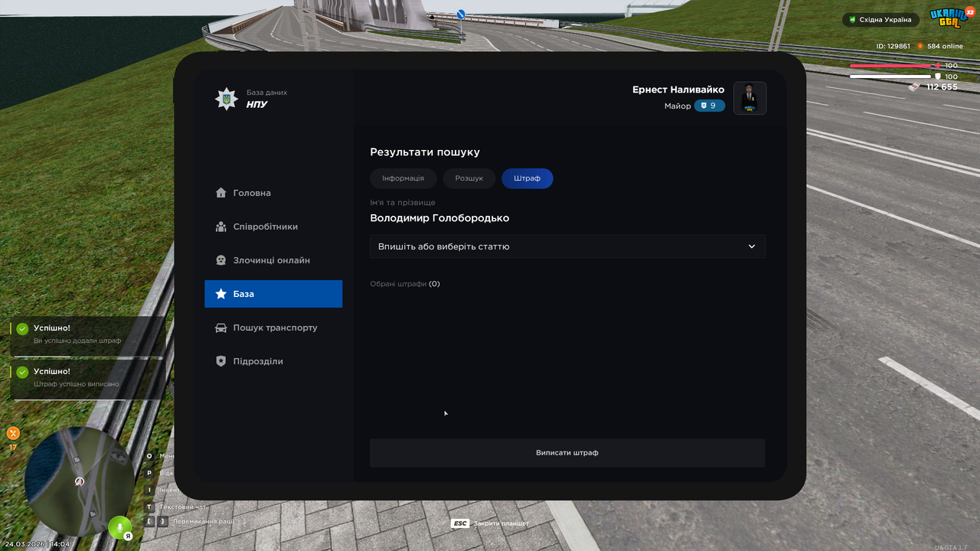Click the green Східна Україна server icon

point(852,20)
